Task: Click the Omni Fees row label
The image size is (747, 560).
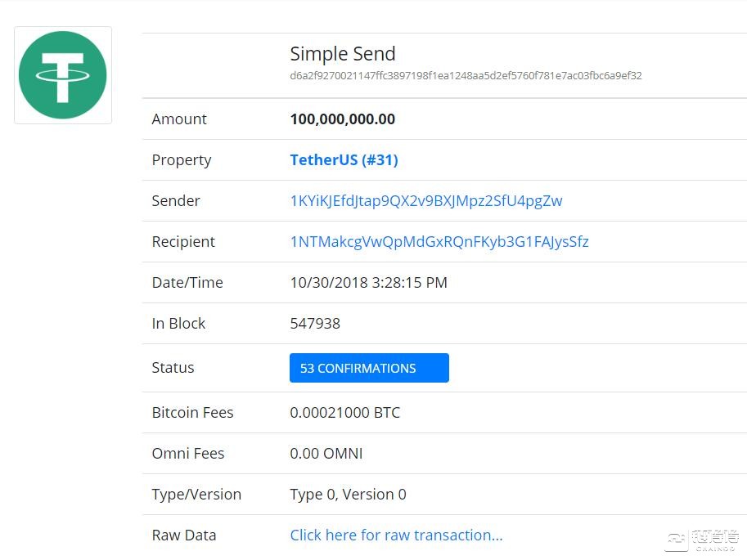Action: point(187,454)
